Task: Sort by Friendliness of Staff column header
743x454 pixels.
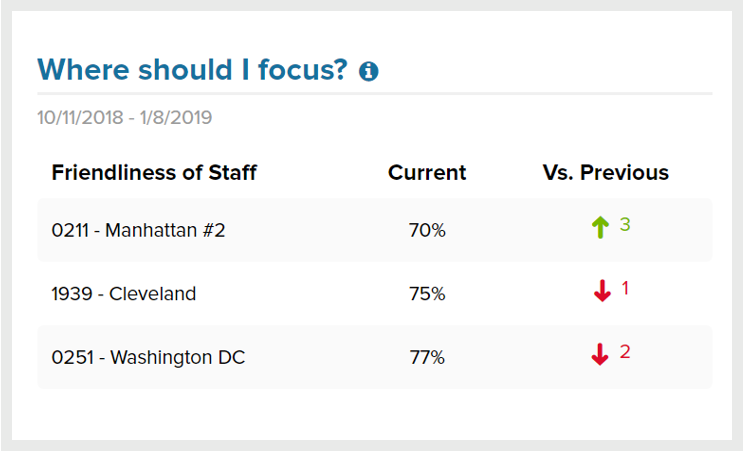Action: click(x=154, y=172)
